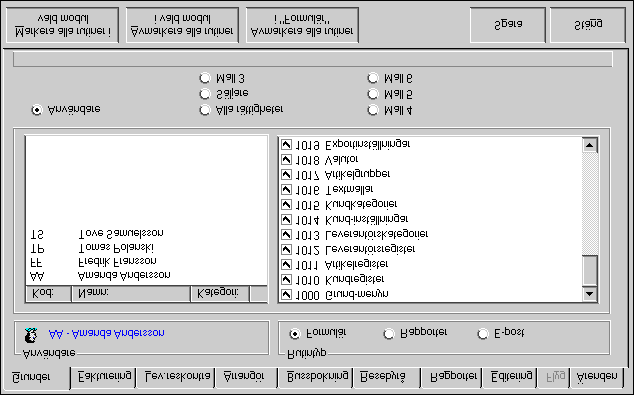Select user row Tomas Polanski
634x395 pixels.
pos(146,248)
